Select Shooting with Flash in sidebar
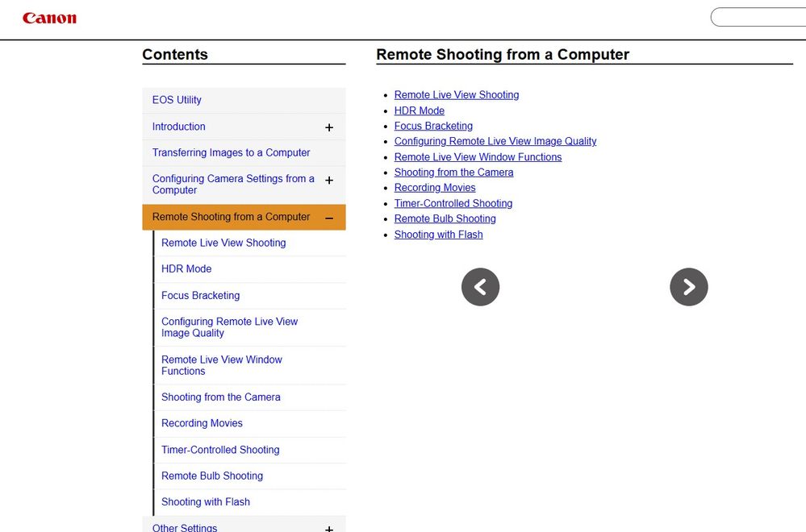The width and height of the screenshot is (806, 532). [206, 501]
